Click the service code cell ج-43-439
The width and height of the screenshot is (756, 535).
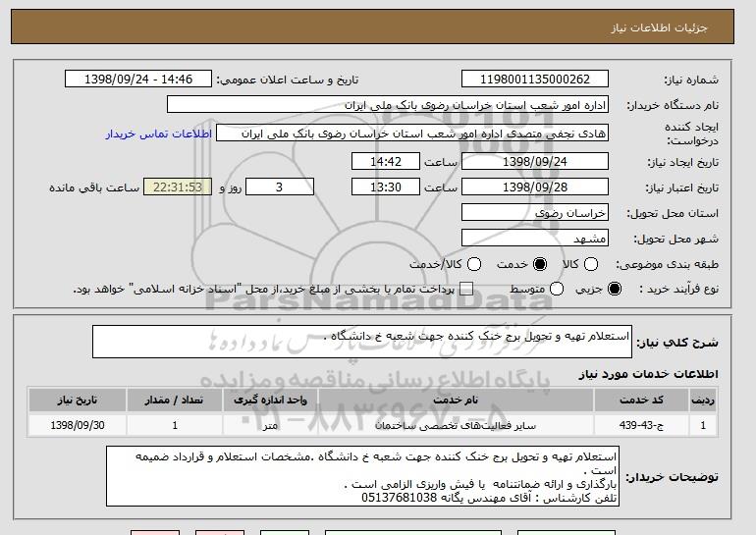point(641,425)
